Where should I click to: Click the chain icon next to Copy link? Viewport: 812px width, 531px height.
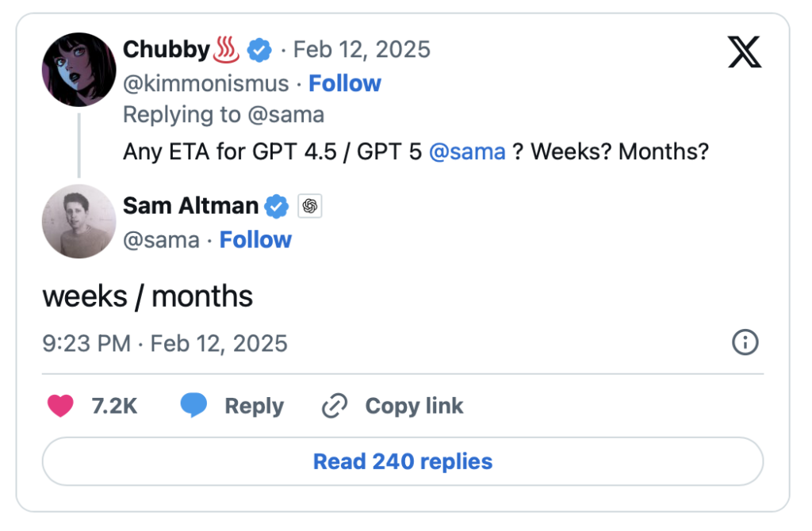(335, 407)
